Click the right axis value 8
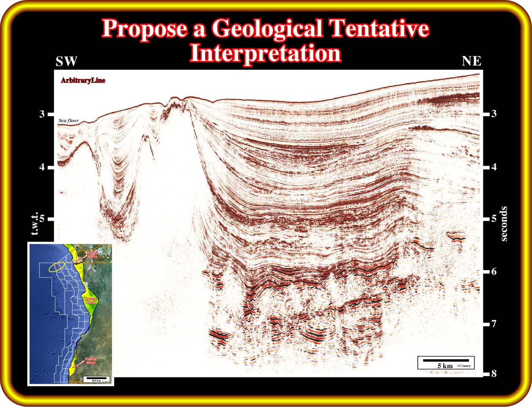The width and height of the screenshot is (532, 407). coord(494,374)
